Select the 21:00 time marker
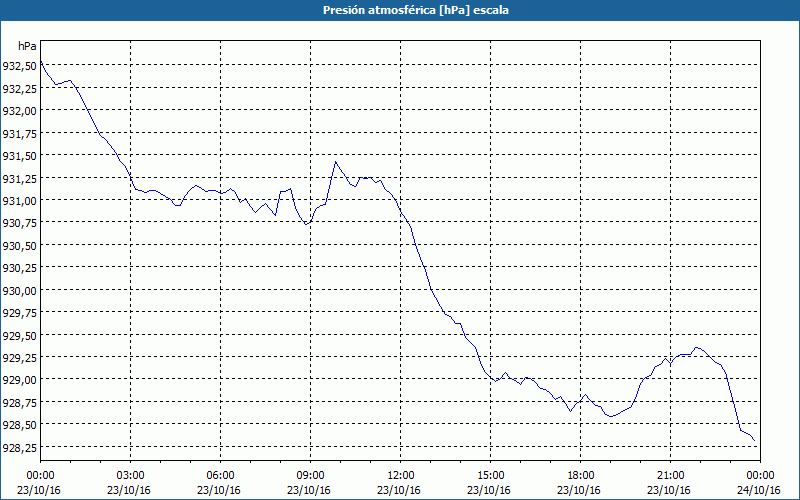 coord(670,476)
